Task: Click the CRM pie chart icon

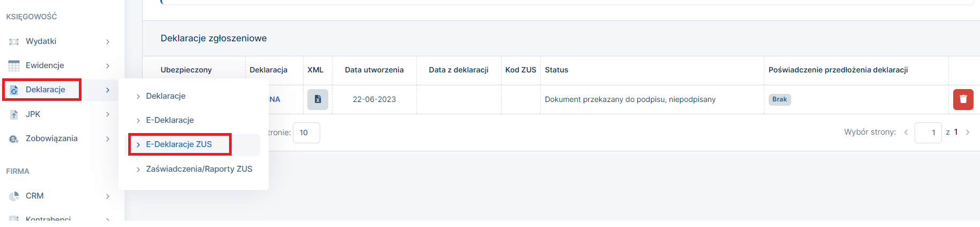Action: coord(14,196)
